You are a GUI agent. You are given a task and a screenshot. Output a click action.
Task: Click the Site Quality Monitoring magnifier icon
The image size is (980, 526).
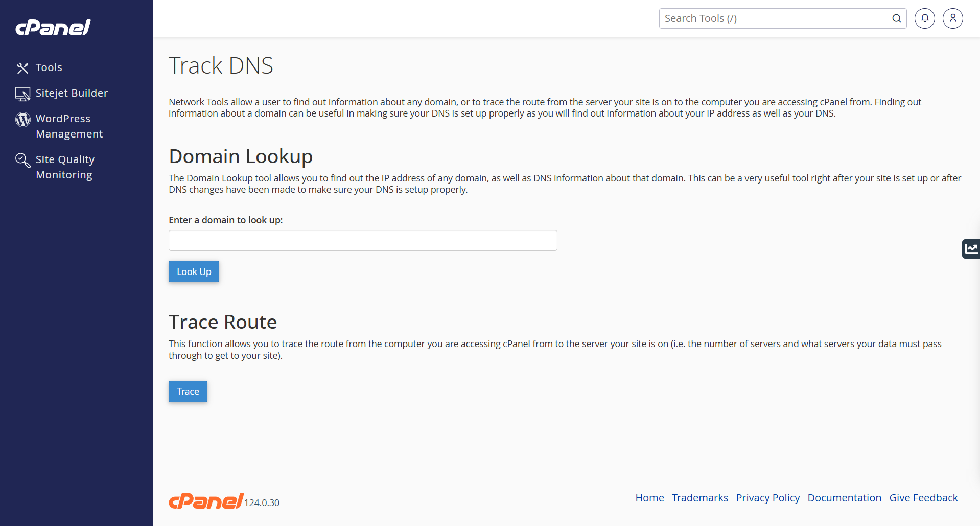point(22,160)
